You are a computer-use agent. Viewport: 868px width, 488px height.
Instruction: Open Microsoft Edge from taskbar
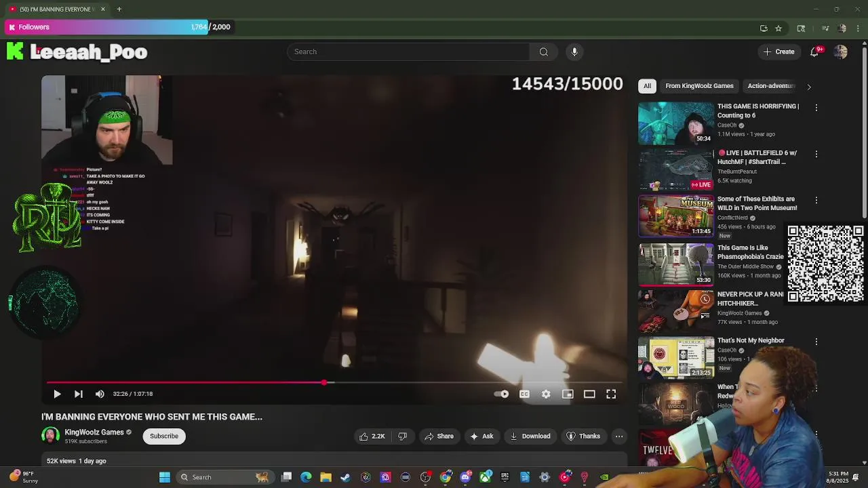tap(306, 477)
